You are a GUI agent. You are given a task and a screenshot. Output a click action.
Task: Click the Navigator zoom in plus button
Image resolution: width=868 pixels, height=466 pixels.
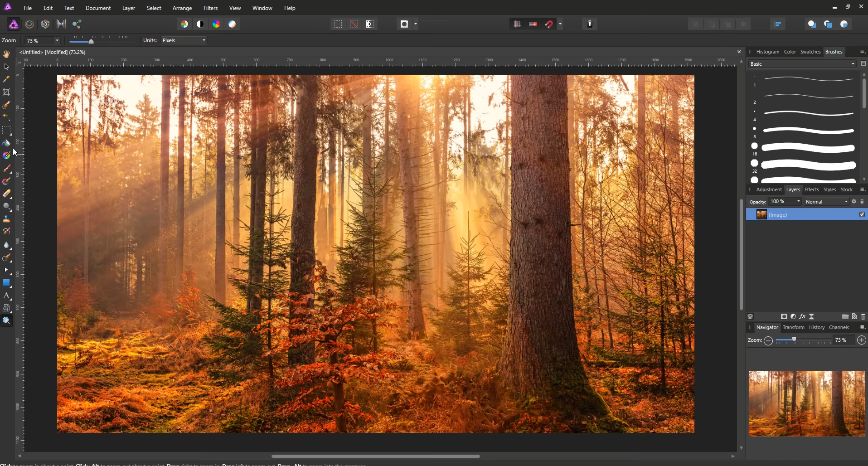[x=862, y=340]
